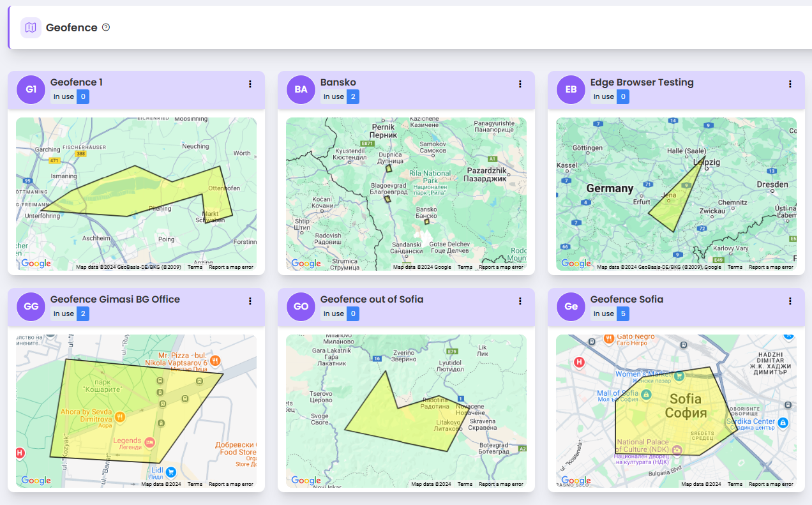Image resolution: width=812 pixels, height=505 pixels.
Task: Click the Geofence help question mark icon
Action: (x=106, y=27)
